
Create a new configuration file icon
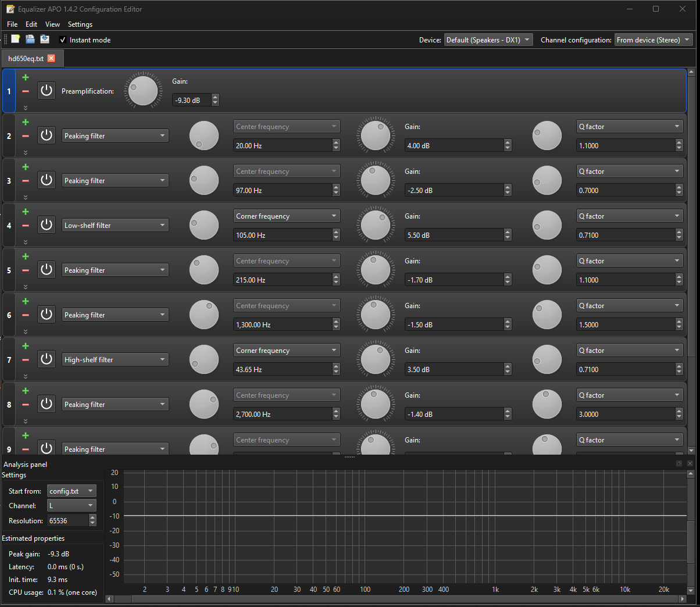[16, 39]
